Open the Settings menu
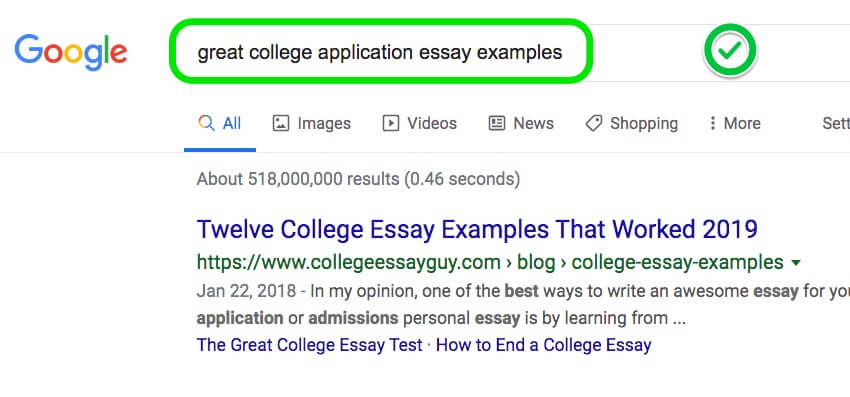Image resolution: width=850 pixels, height=397 pixels. 836,123
